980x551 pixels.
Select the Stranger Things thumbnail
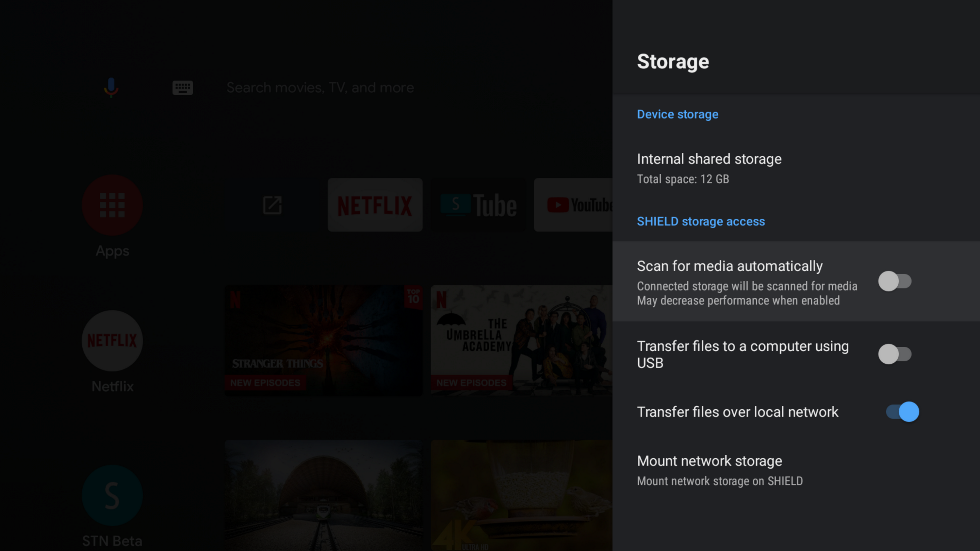pos(323,341)
